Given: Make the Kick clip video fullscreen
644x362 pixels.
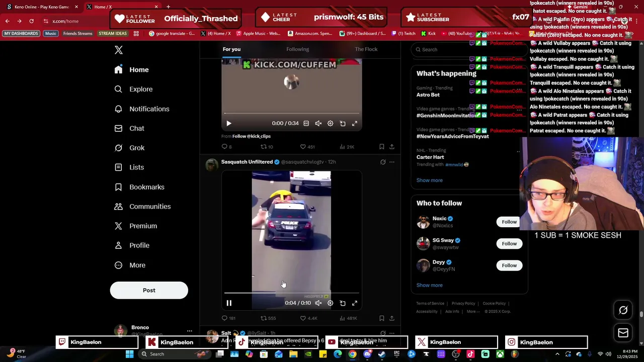Looking at the screenshot, I should 355,123.
